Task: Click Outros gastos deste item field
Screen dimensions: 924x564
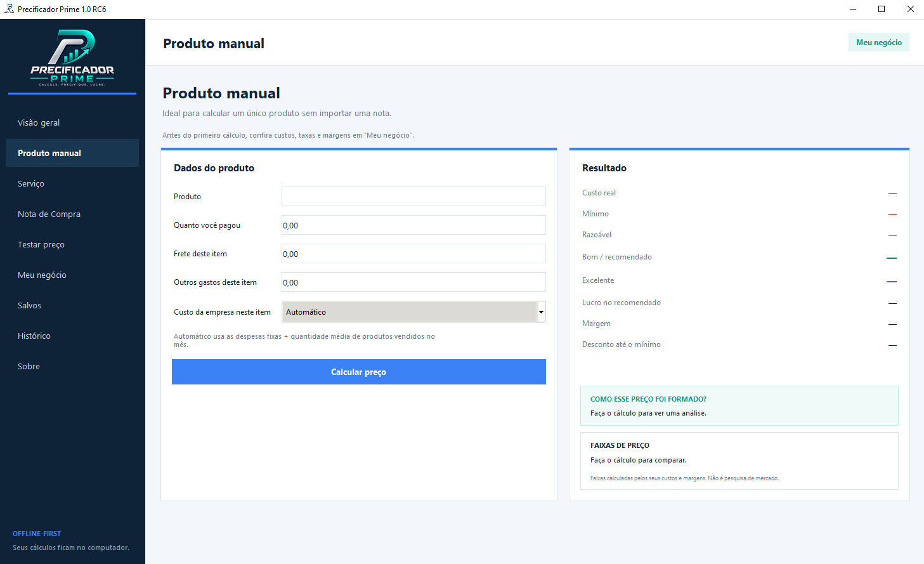Action: tap(413, 282)
